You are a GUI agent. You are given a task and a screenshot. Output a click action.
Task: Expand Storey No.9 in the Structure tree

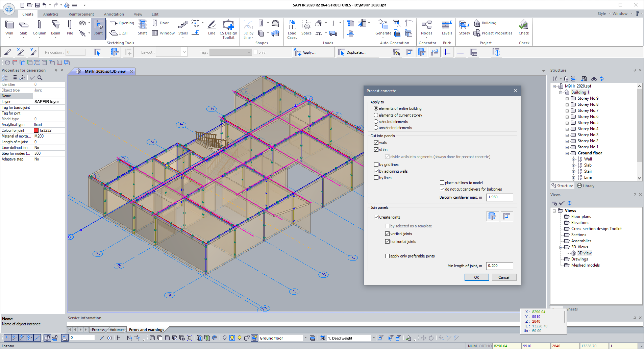567,98
